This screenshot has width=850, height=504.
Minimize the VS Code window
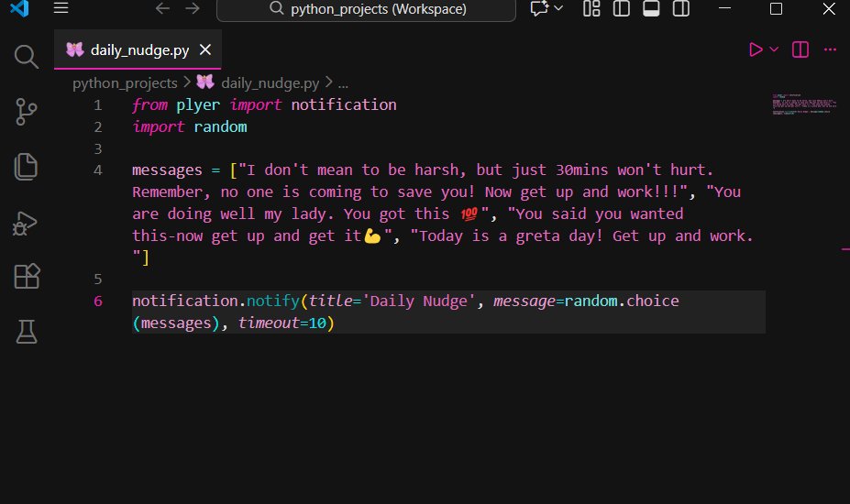point(724,8)
